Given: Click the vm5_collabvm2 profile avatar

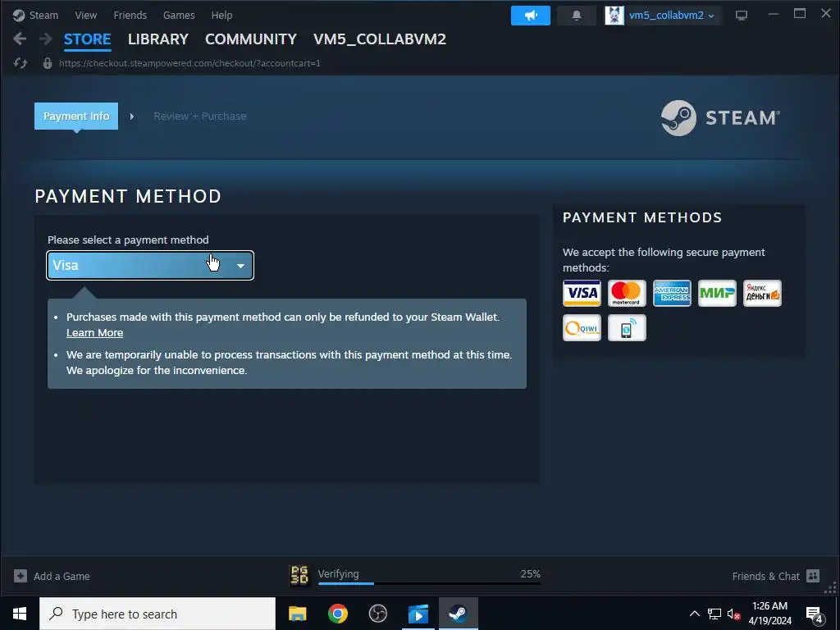Looking at the screenshot, I should [x=614, y=16].
